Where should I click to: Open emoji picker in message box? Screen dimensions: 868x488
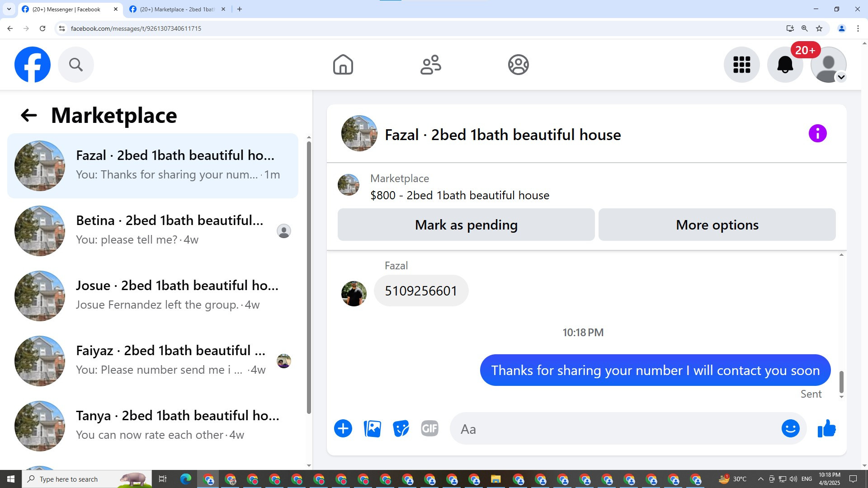click(790, 428)
